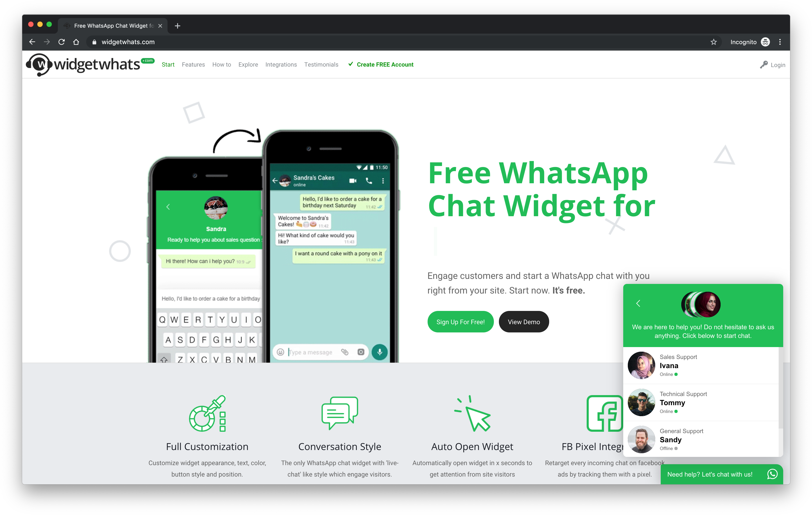Click the Sign Up For Free button
The width and height of the screenshot is (812, 515).
click(461, 322)
